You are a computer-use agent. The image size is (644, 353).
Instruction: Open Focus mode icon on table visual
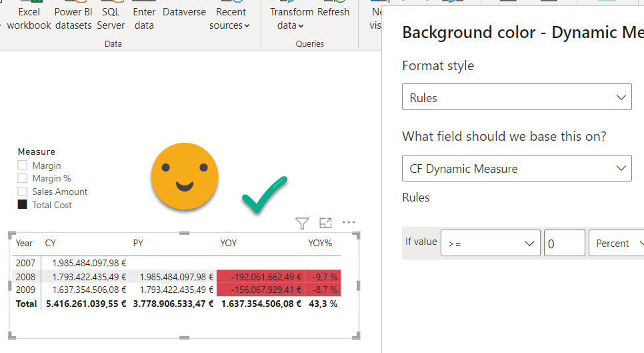[x=325, y=223]
